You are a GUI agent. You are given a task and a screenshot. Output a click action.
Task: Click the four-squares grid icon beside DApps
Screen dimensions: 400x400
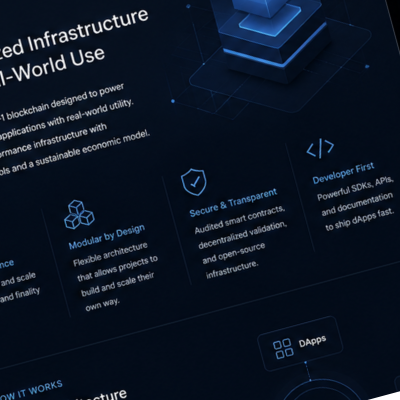(x=283, y=349)
